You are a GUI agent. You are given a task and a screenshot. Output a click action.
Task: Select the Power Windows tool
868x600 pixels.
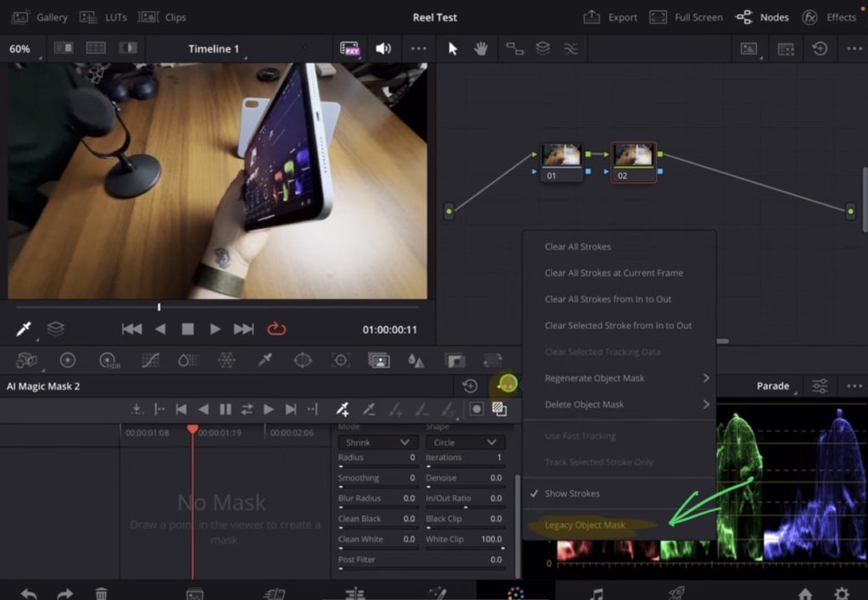pyautogui.click(x=305, y=359)
